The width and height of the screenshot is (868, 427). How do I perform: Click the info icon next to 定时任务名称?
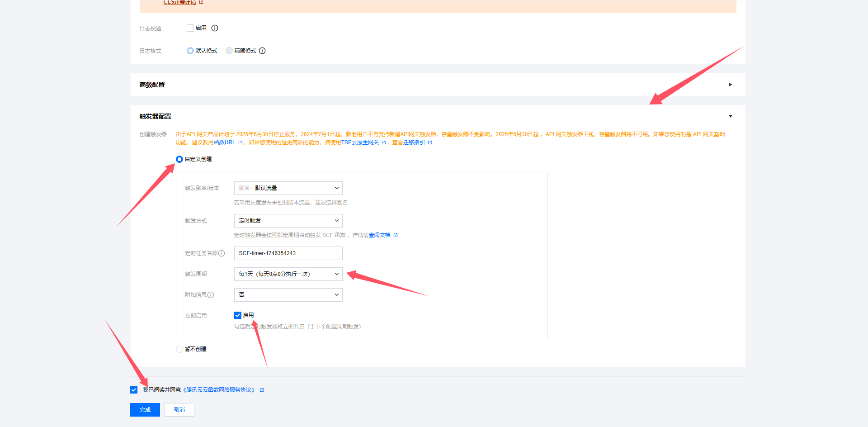click(x=222, y=253)
